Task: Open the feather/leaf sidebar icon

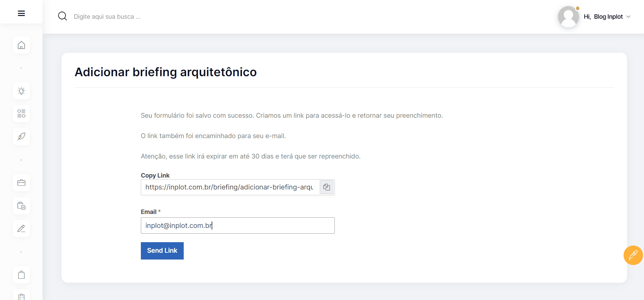Action: tap(21, 137)
